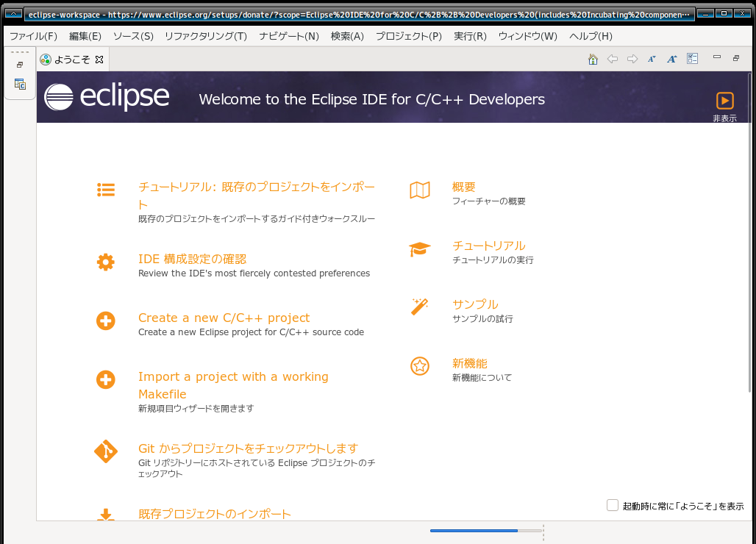Click the gear icon for IDE 構成設定
Viewport: 756px width, 544px height.
click(x=106, y=262)
